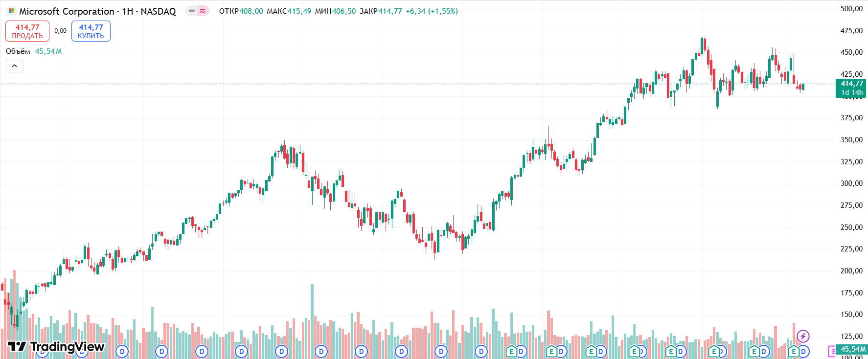868x359 pixels.
Task: Click the Microsoft logo icon beside the symbol name
Action: pyautogui.click(x=11, y=11)
